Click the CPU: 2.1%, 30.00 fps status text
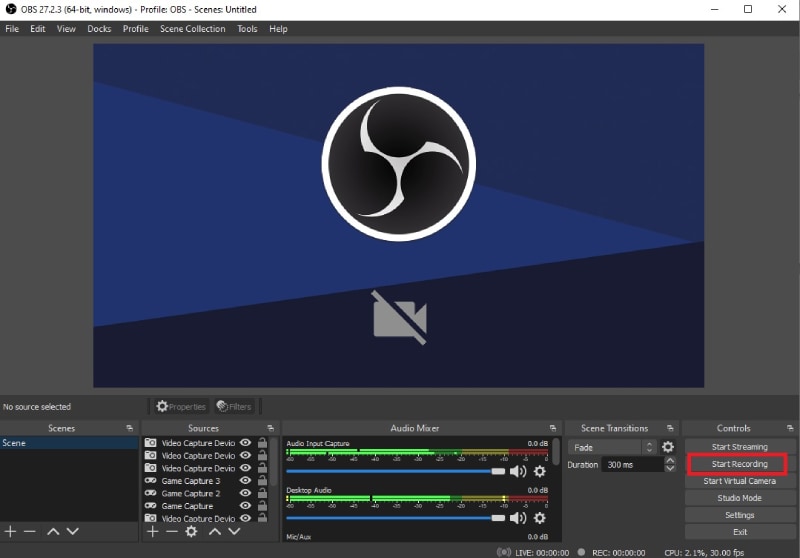The image size is (800, 558). 704,552
